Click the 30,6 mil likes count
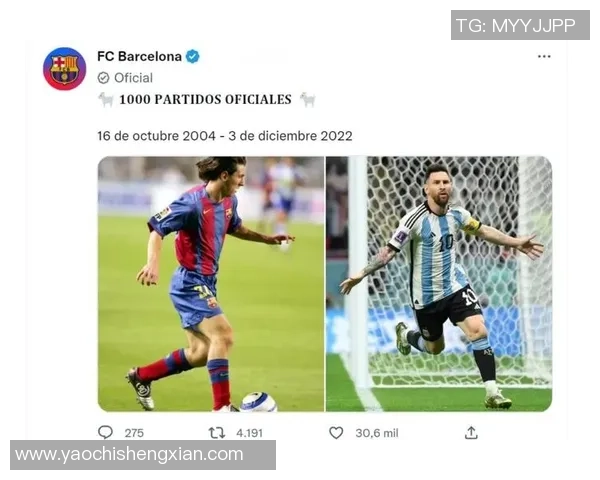 pyautogui.click(x=377, y=433)
